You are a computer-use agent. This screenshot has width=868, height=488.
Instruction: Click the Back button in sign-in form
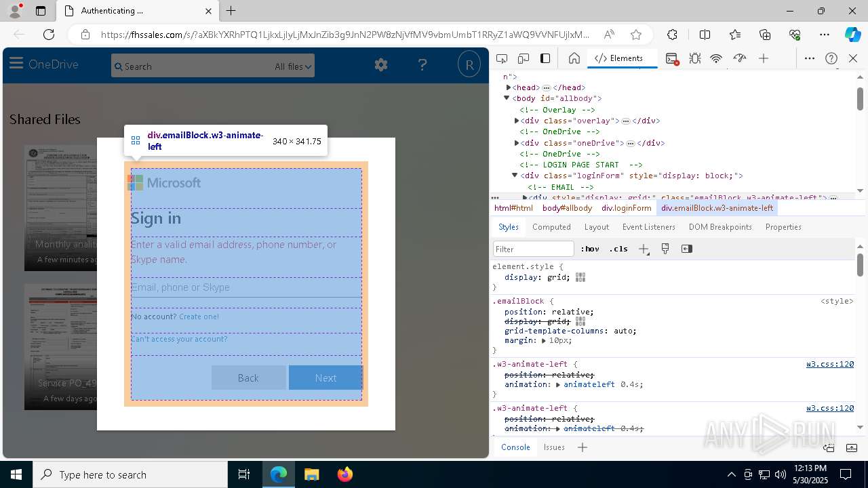(x=248, y=378)
